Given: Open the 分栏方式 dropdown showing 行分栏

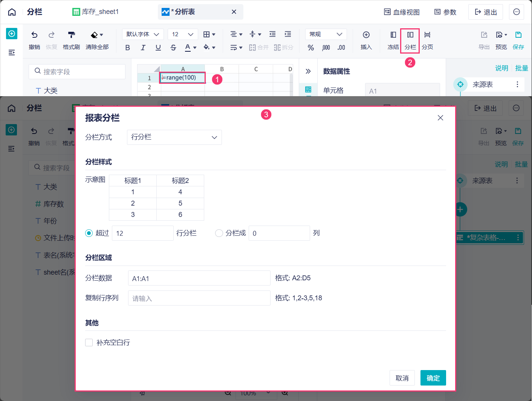Looking at the screenshot, I should point(174,137).
